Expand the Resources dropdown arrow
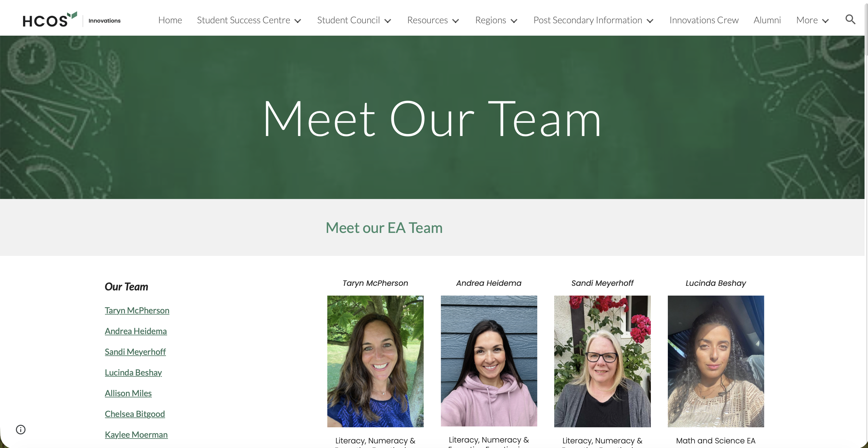The height and width of the screenshot is (448, 868). (x=456, y=21)
